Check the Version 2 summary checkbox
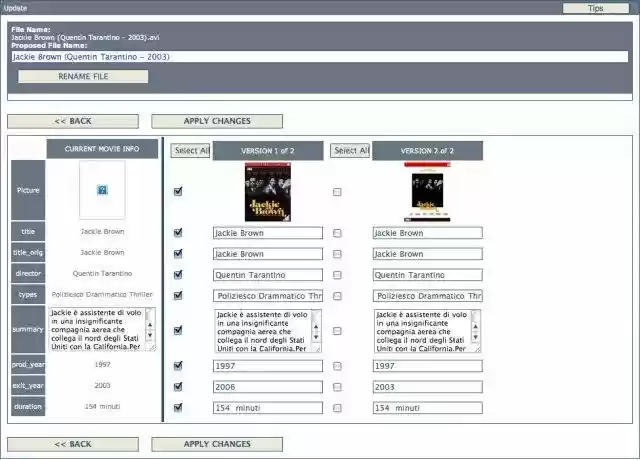The image size is (640, 460). [337, 331]
